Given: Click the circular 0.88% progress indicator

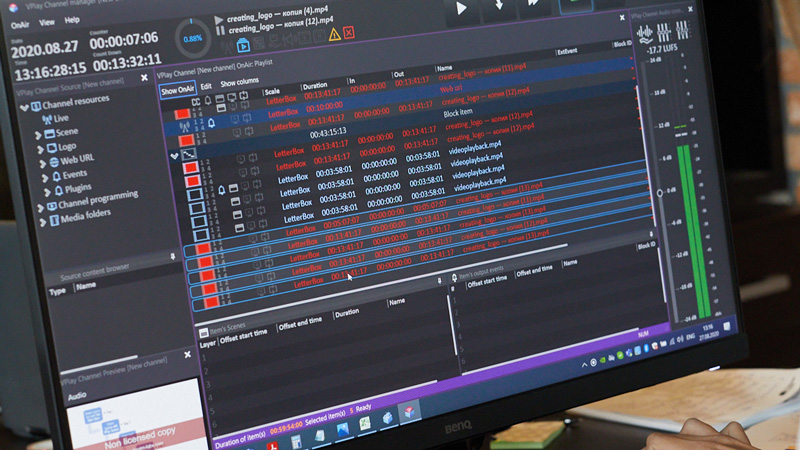Looking at the screenshot, I should tap(192, 39).
